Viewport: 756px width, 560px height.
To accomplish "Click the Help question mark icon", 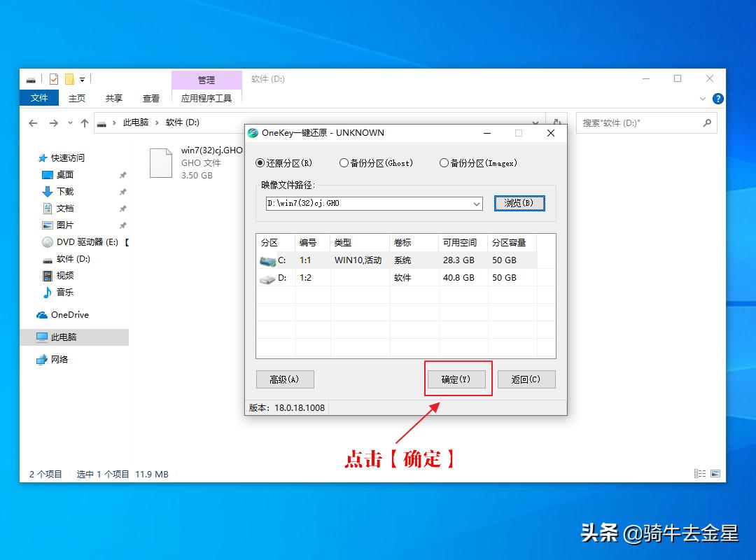I will [718, 98].
